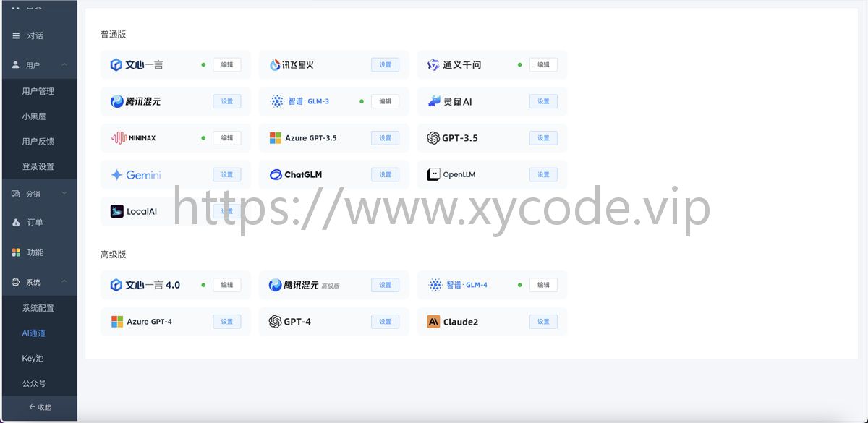Edit the 文心一言 4.0 channel
This screenshot has width=868, height=423.
[x=227, y=286]
